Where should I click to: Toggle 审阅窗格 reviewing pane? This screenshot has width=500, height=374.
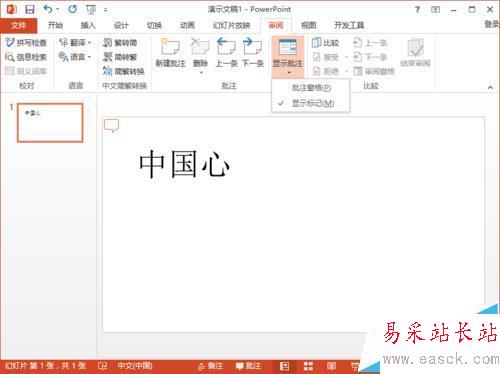pos(374,71)
